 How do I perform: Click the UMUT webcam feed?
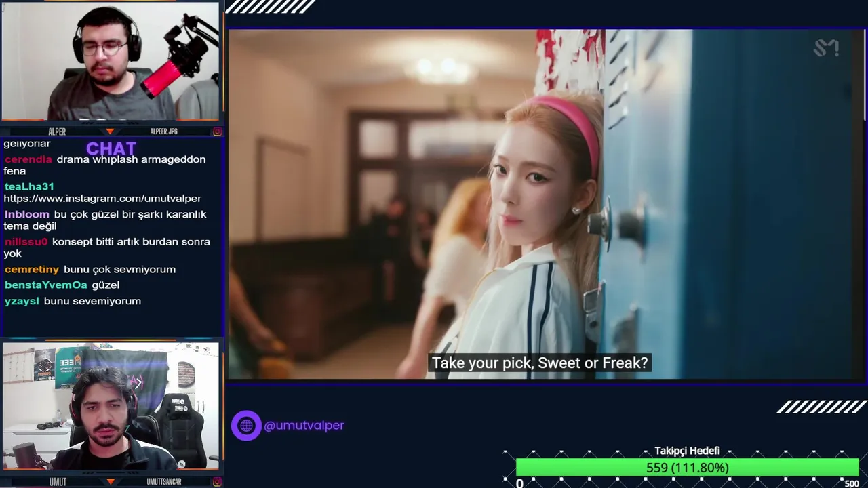tap(111, 406)
